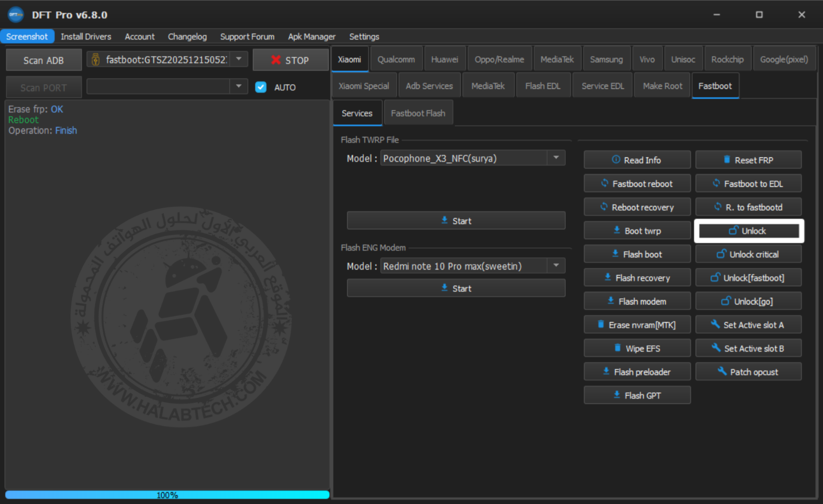Image resolution: width=823 pixels, height=504 pixels.
Task: Click the Screenshot menu item
Action: pos(27,36)
